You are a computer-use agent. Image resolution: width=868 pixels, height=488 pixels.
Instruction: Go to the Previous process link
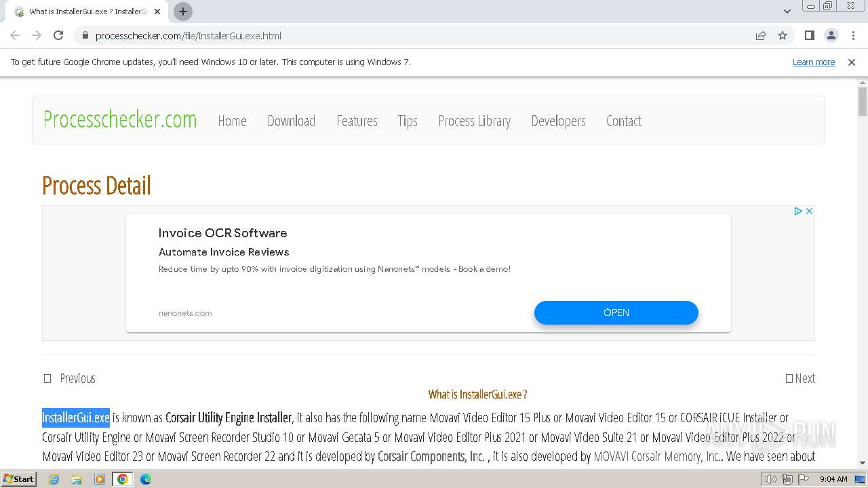[69, 378]
